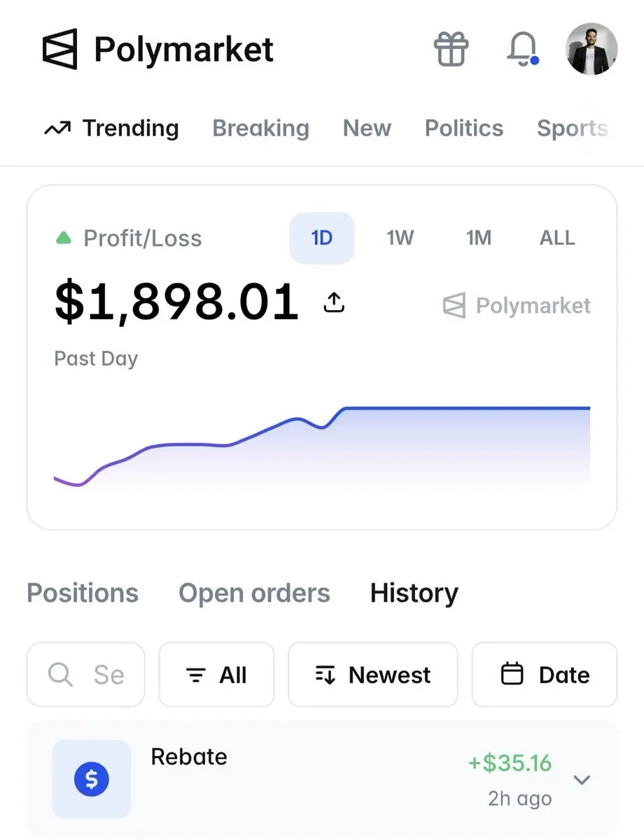
Task: Show ALL time profit range
Action: coord(557,238)
